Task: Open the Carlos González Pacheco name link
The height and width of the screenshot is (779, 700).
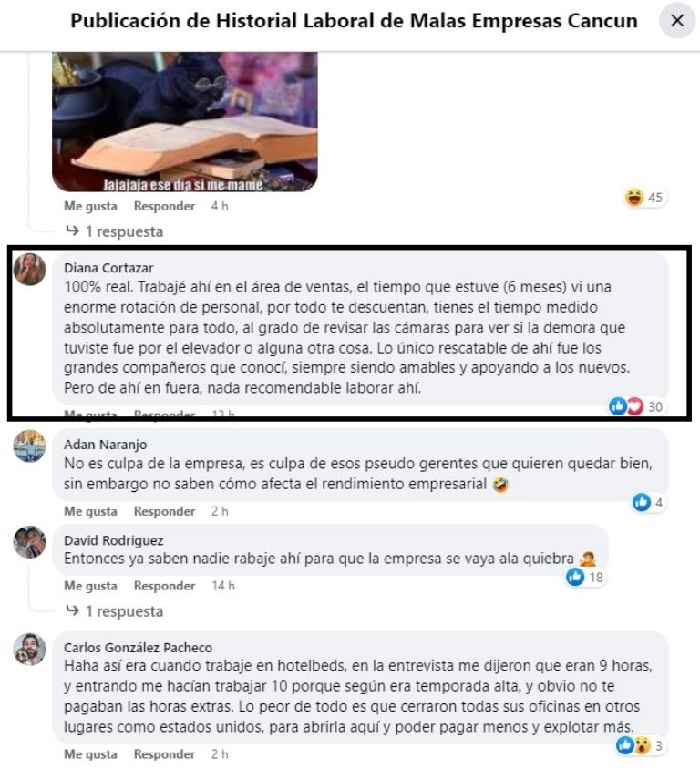Action: (138, 648)
